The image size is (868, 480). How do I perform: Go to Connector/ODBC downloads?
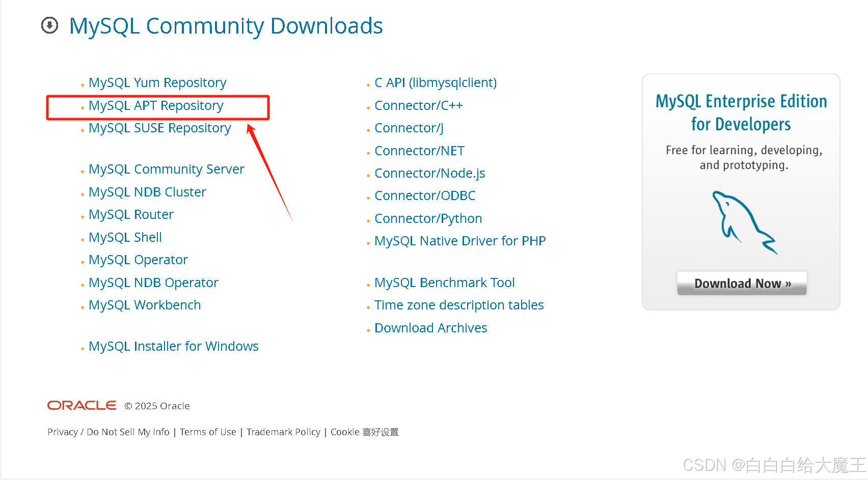click(425, 195)
